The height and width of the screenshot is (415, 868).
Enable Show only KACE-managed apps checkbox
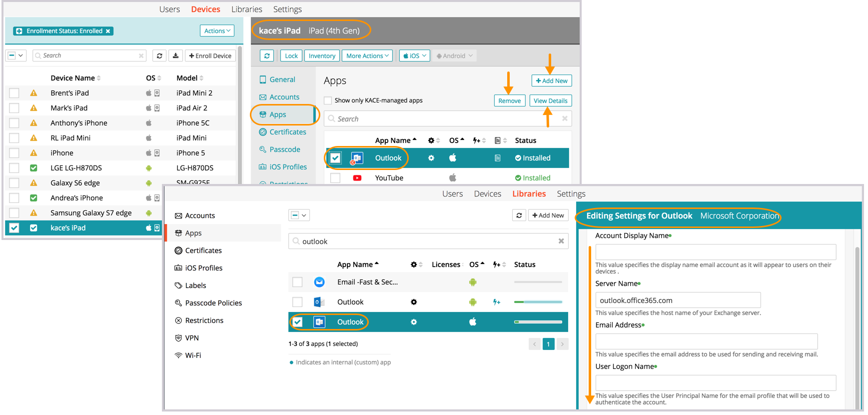328,100
